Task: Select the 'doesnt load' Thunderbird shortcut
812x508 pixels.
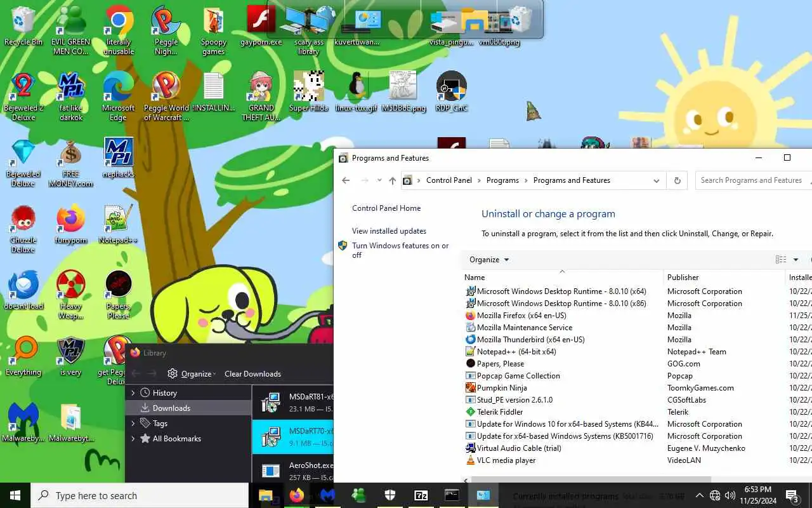Action: click(23, 290)
